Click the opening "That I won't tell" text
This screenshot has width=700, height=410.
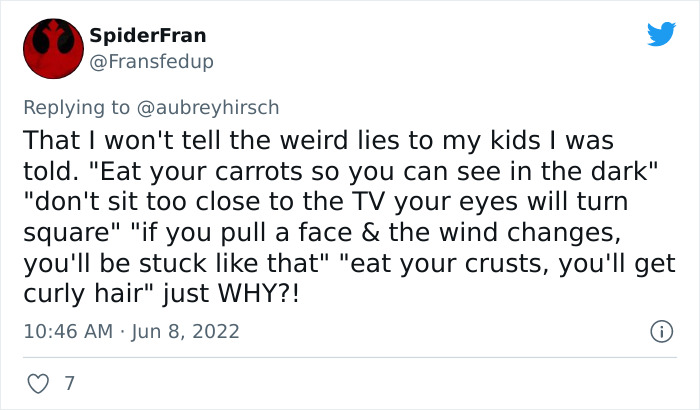click(x=120, y=140)
